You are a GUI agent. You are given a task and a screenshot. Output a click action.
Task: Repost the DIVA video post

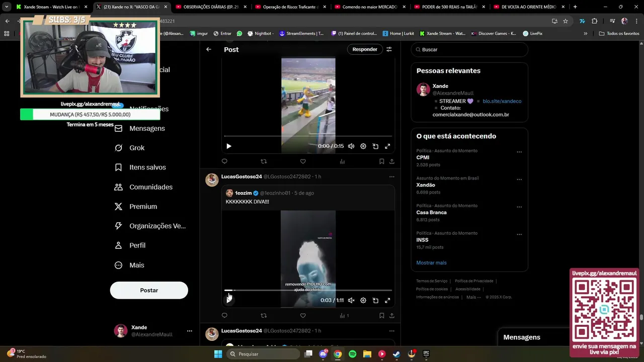click(264, 316)
